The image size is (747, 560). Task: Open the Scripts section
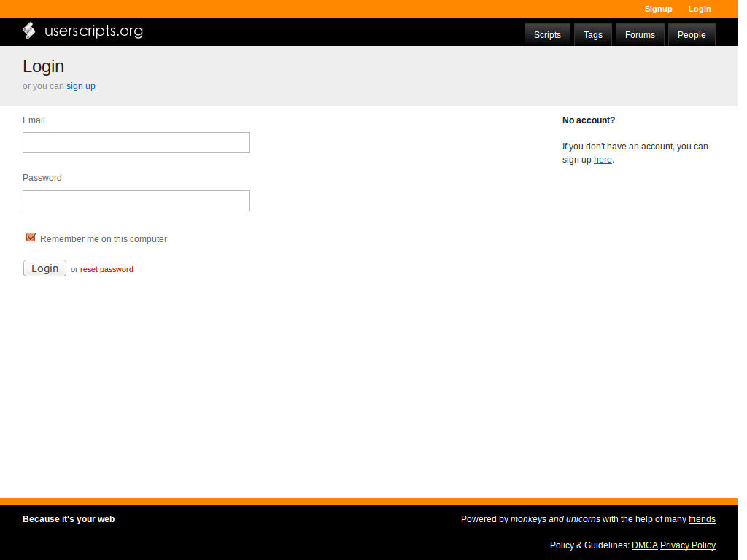(x=547, y=34)
